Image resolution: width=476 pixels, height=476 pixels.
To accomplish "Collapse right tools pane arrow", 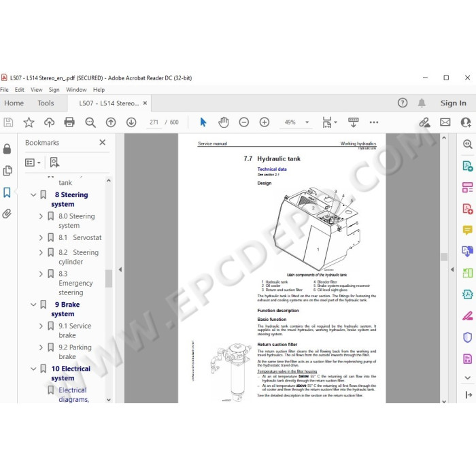I will 452,269.
